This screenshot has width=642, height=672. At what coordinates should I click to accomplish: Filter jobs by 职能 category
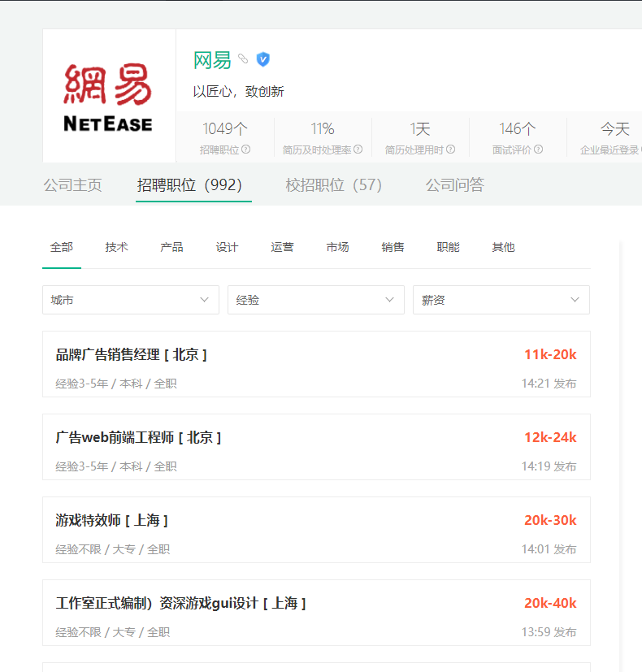pyautogui.click(x=448, y=247)
